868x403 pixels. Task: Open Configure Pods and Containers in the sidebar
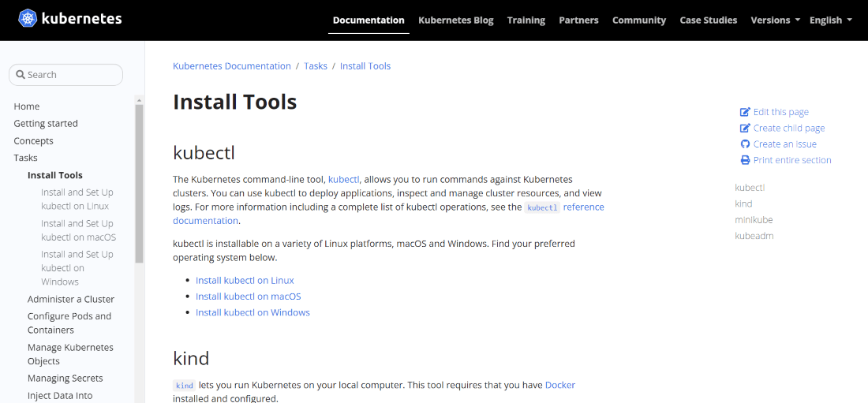(69, 323)
